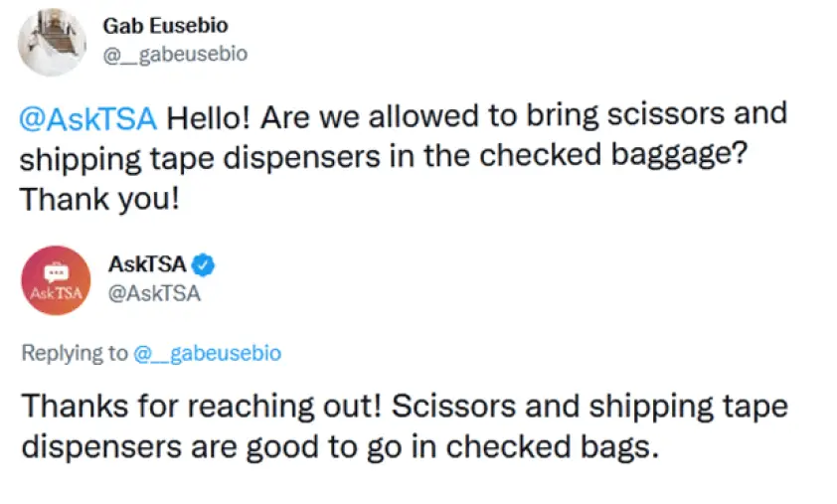This screenshot has height=504, width=837.
Task: Follow the blue @AskTSA mention in the question
Action: click(88, 118)
